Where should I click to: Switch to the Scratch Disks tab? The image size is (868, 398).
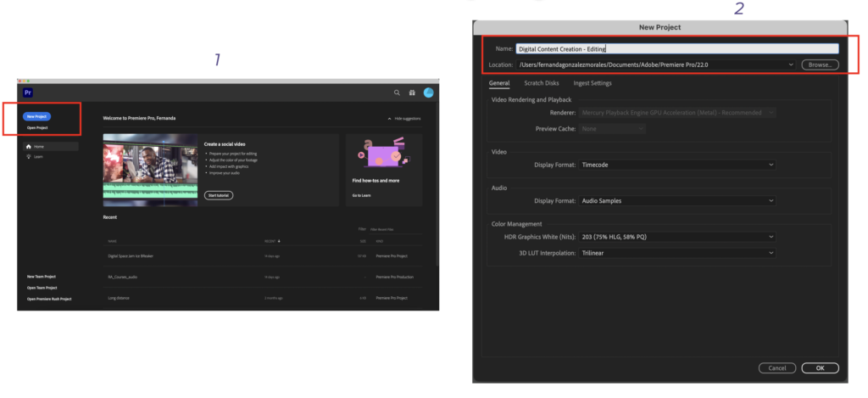pyautogui.click(x=541, y=83)
